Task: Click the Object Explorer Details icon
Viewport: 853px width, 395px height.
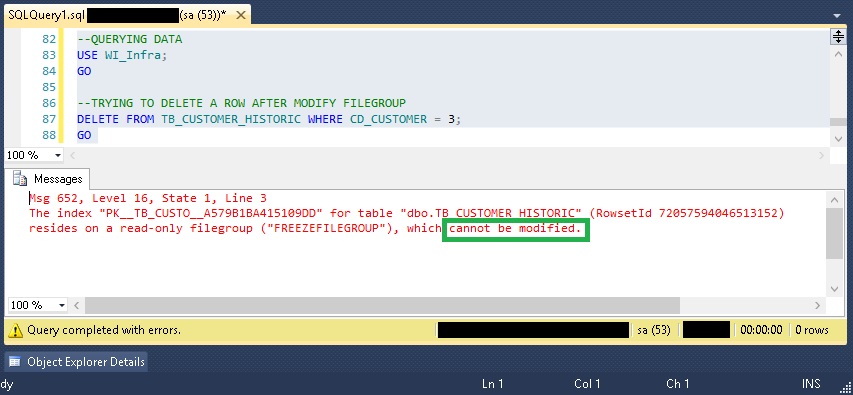Action: 15,361
